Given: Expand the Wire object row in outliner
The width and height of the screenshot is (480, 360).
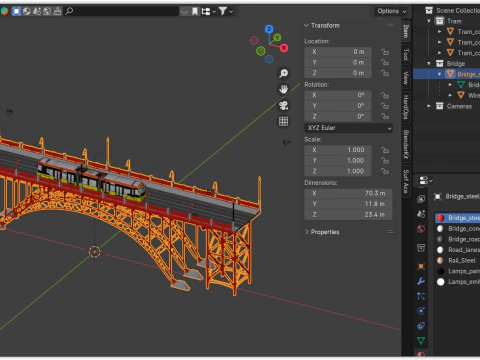Looking at the screenshot, I should point(450,95).
